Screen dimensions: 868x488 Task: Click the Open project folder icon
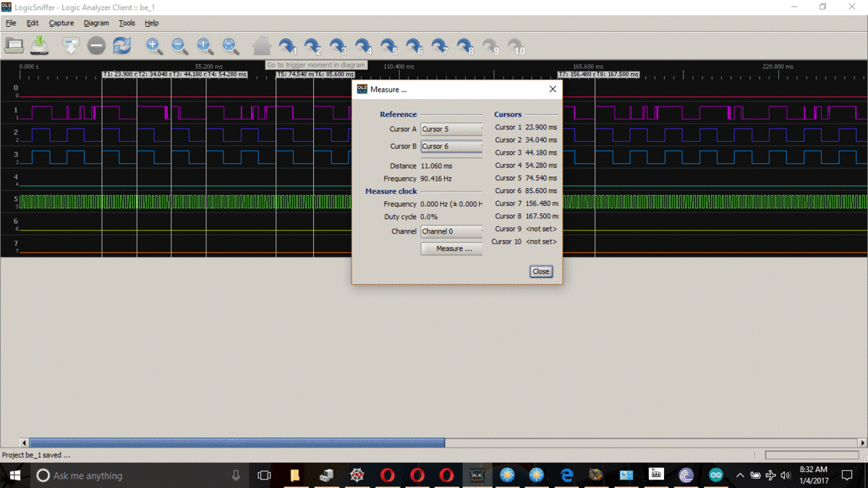(14, 46)
